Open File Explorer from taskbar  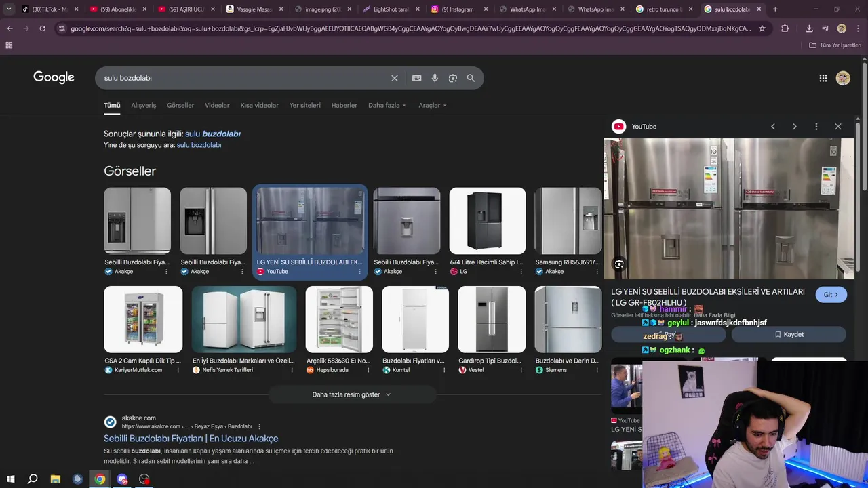[56, 479]
